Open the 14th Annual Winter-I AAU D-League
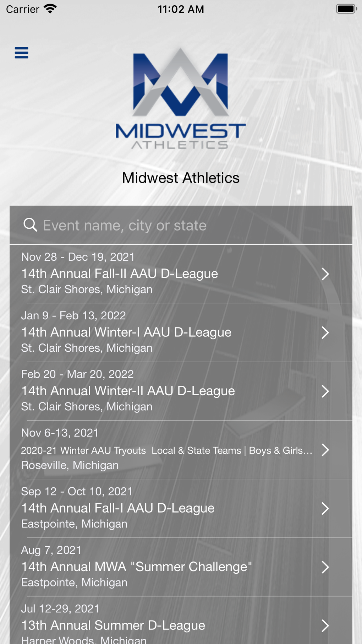362x644 pixels. [x=126, y=332]
